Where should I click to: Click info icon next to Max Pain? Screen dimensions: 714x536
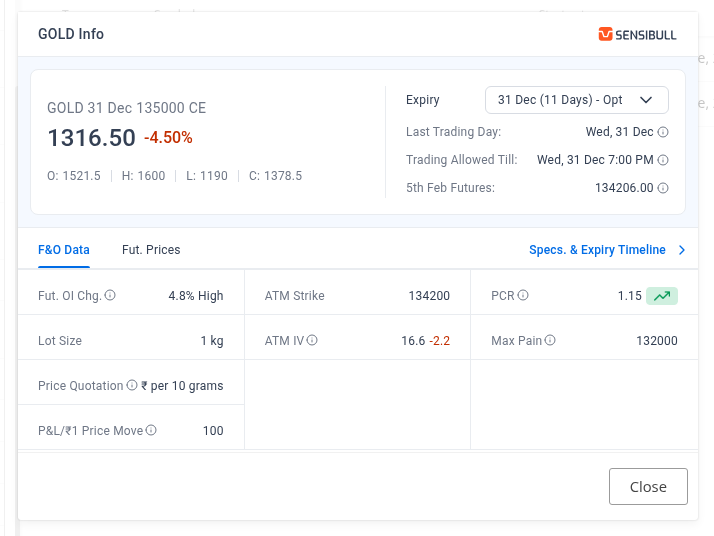550,341
